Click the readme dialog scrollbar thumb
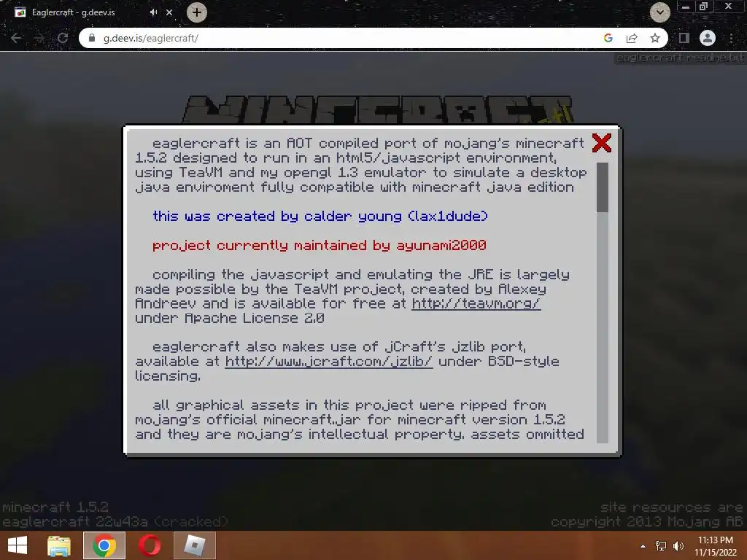The width and height of the screenshot is (747, 560). tap(602, 187)
